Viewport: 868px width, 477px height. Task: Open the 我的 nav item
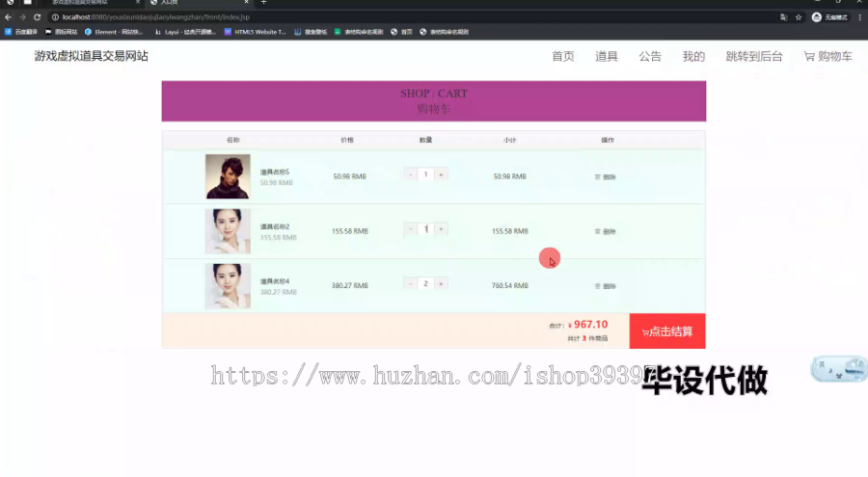[x=693, y=57]
